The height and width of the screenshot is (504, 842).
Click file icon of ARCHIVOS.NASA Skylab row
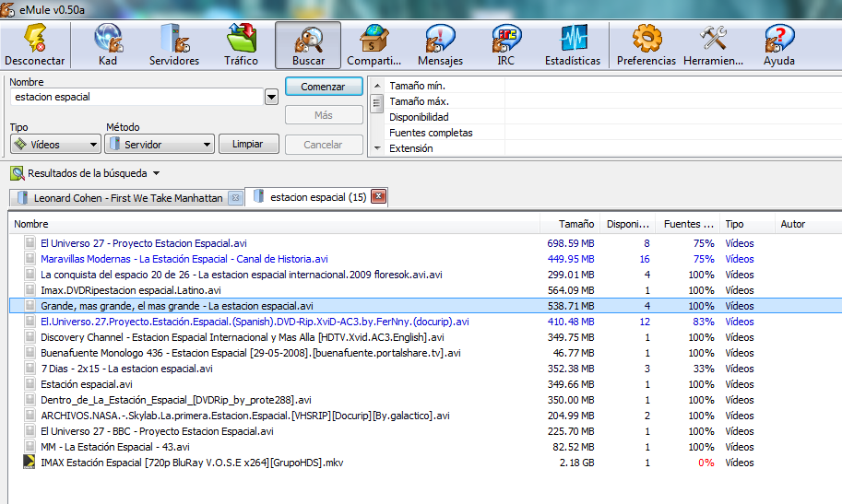tap(30, 415)
